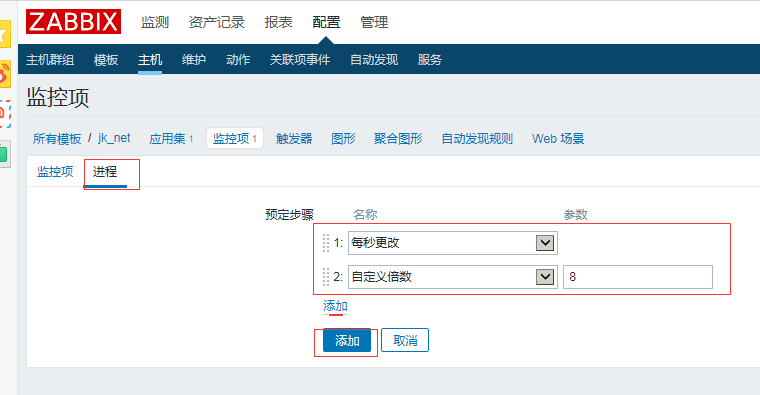Open the 每秒更改 step dropdown

tap(453, 243)
